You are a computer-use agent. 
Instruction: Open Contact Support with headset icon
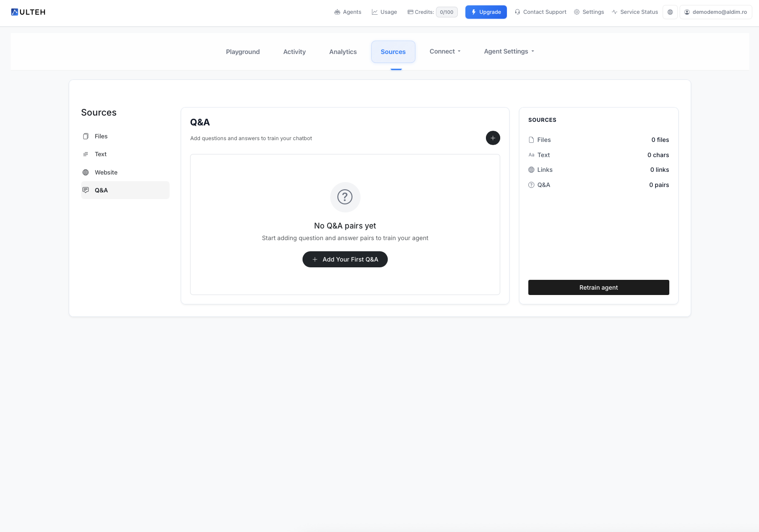(540, 12)
